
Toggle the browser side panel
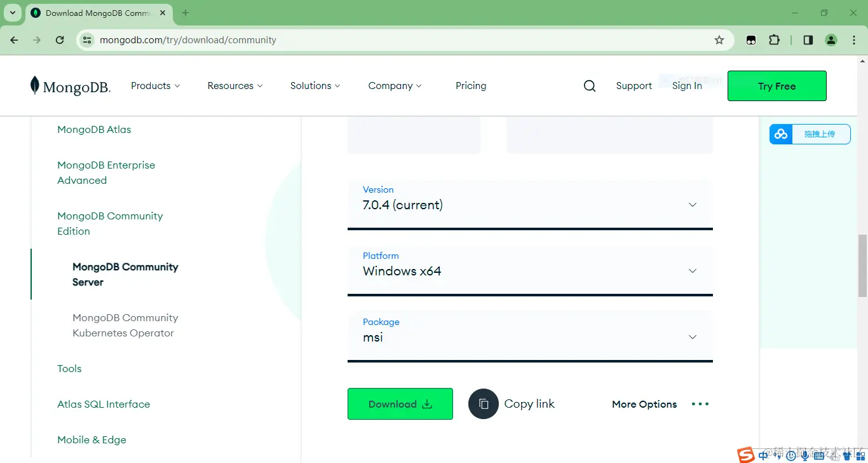click(808, 39)
